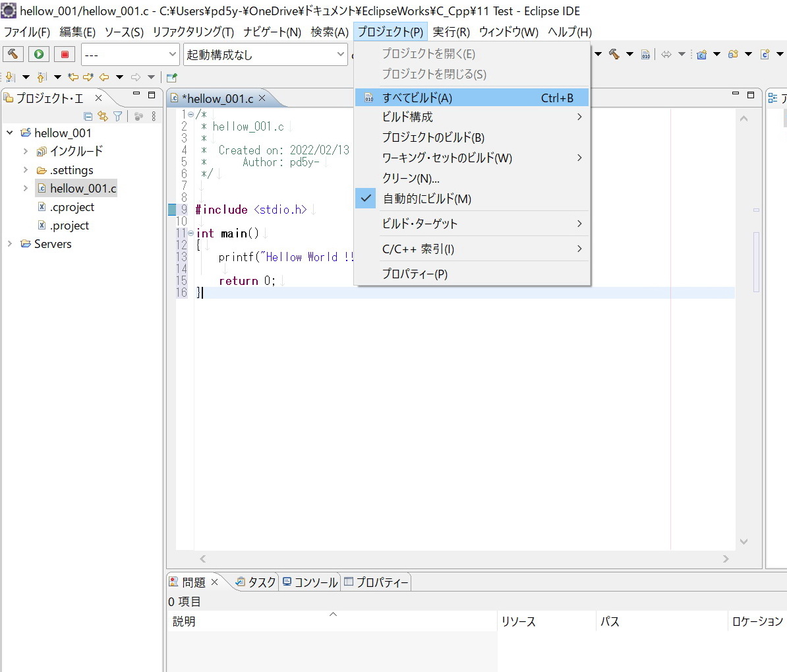
Task: Close the 問題 (Problems) tab
Action: [214, 582]
